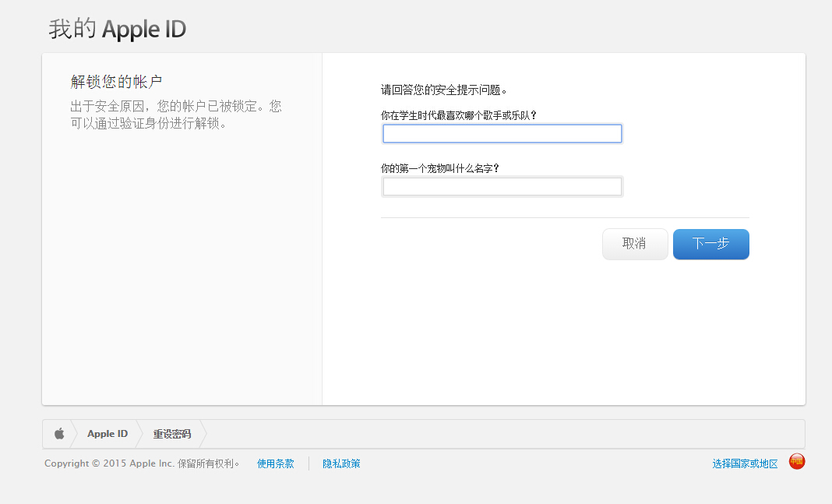Click the 取消 cancel button

(x=635, y=244)
